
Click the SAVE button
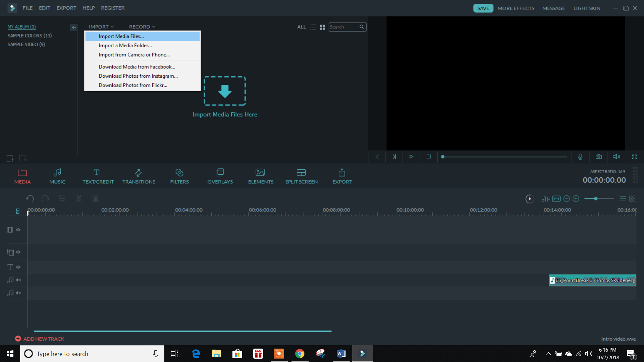(483, 8)
